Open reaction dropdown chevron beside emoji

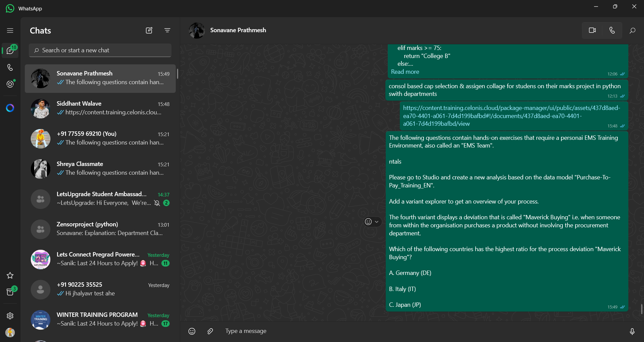click(377, 222)
